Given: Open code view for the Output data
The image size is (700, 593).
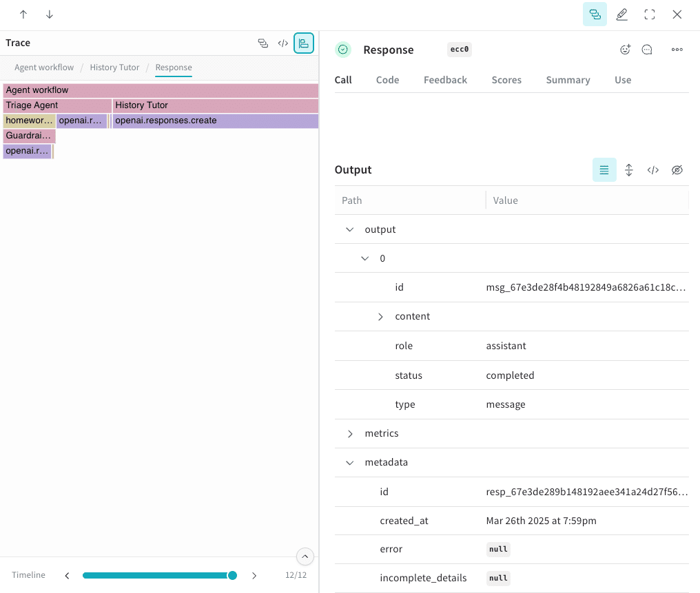Looking at the screenshot, I should coord(653,169).
